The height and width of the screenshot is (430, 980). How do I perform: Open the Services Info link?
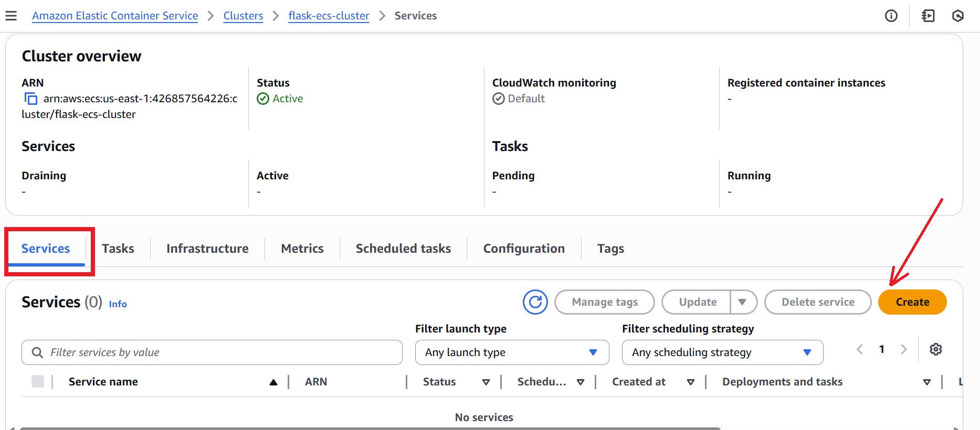[118, 304]
